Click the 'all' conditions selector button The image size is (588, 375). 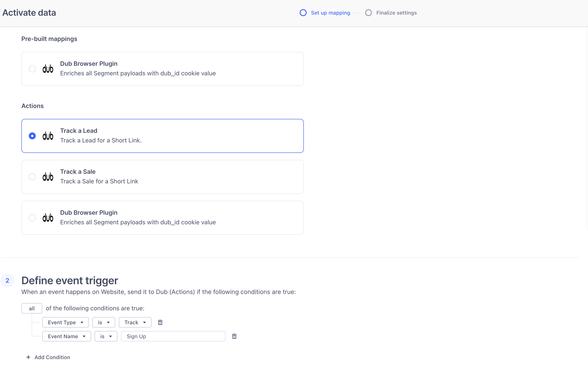32,308
